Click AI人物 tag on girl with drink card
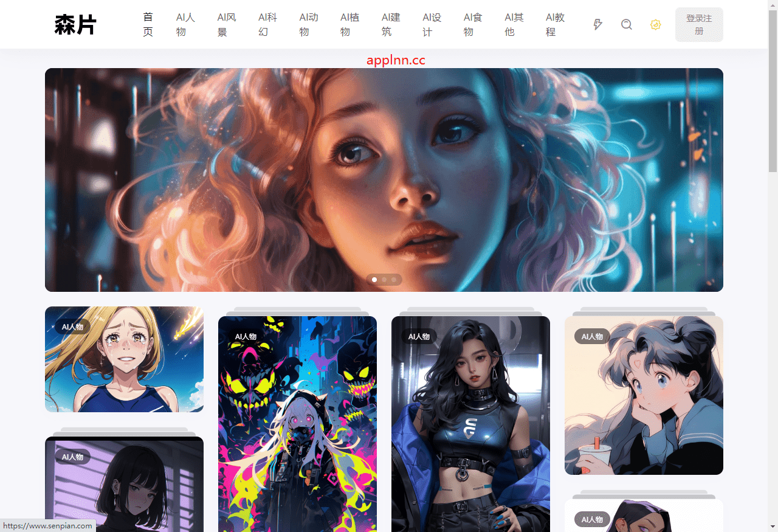This screenshot has height=532, width=778. 592,336
